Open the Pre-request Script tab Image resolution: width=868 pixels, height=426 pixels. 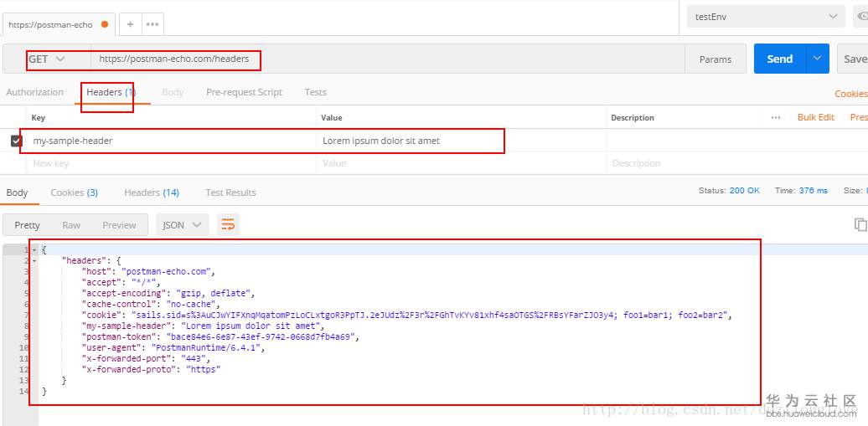pyautogui.click(x=244, y=92)
